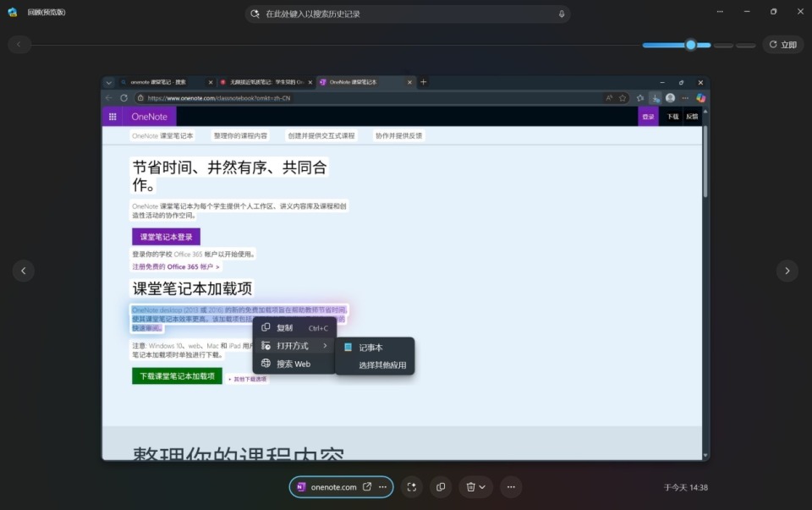Click the downloads icon in the Edge toolbar
Screen dimensions: 812x510
656,98
